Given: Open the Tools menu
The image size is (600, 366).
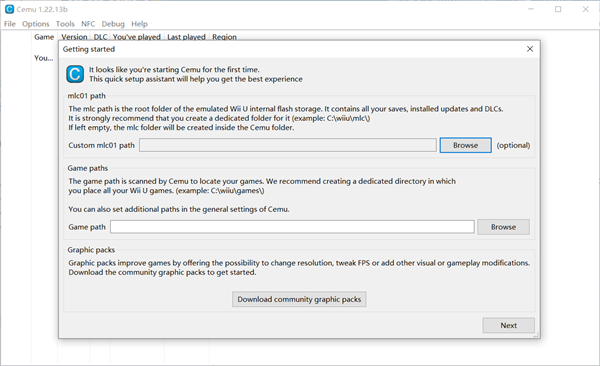Looking at the screenshot, I should pyautogui.click(x=65, y=24).
